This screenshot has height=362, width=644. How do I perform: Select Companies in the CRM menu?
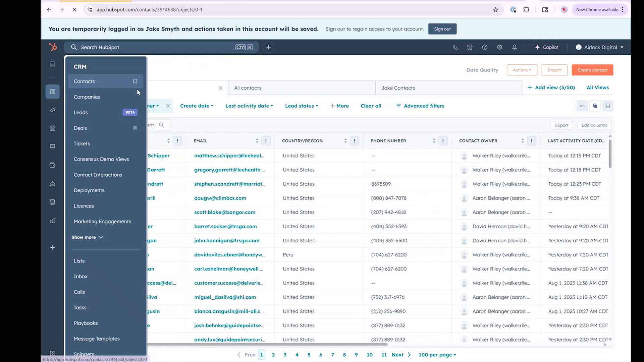pyautogui.click(x=87, y=97)
